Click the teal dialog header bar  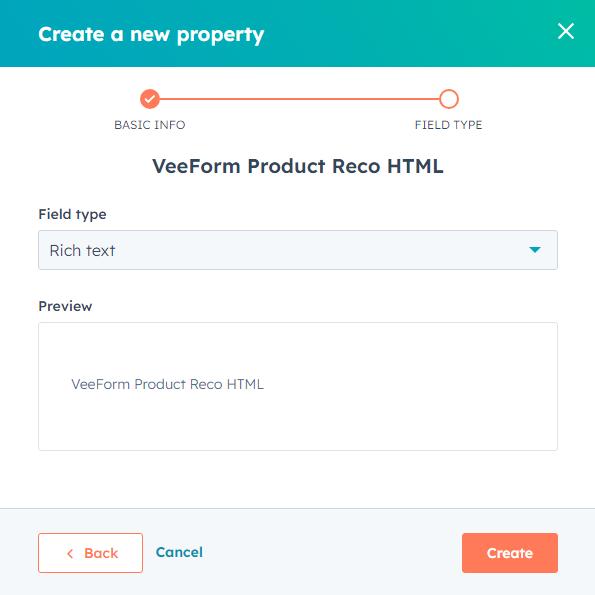(x=298, y=33)
